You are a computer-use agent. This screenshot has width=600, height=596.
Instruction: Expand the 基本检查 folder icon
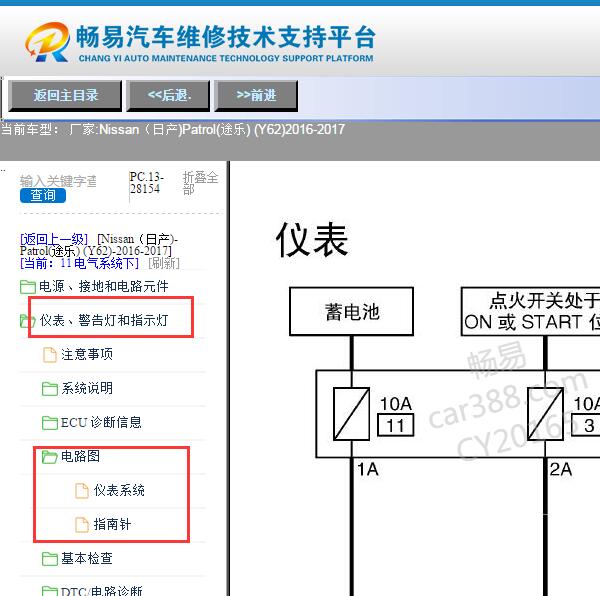click(x=50, y=559)
